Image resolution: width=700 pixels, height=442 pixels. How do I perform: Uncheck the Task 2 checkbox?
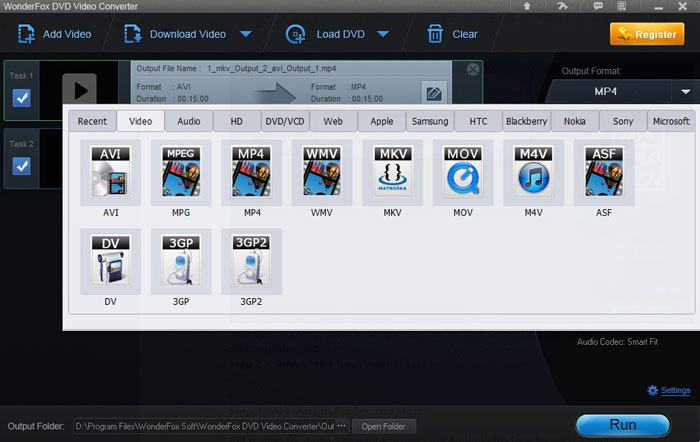point(21,166)
